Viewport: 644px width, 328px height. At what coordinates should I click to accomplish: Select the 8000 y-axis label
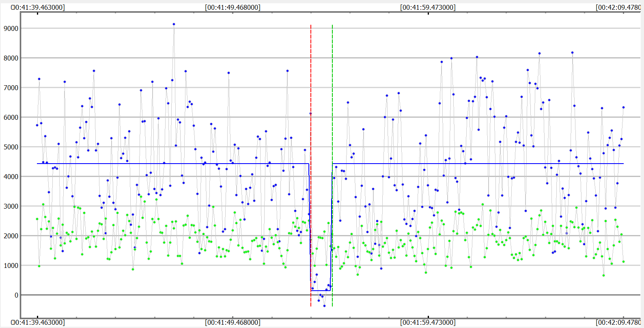(11, 58)
